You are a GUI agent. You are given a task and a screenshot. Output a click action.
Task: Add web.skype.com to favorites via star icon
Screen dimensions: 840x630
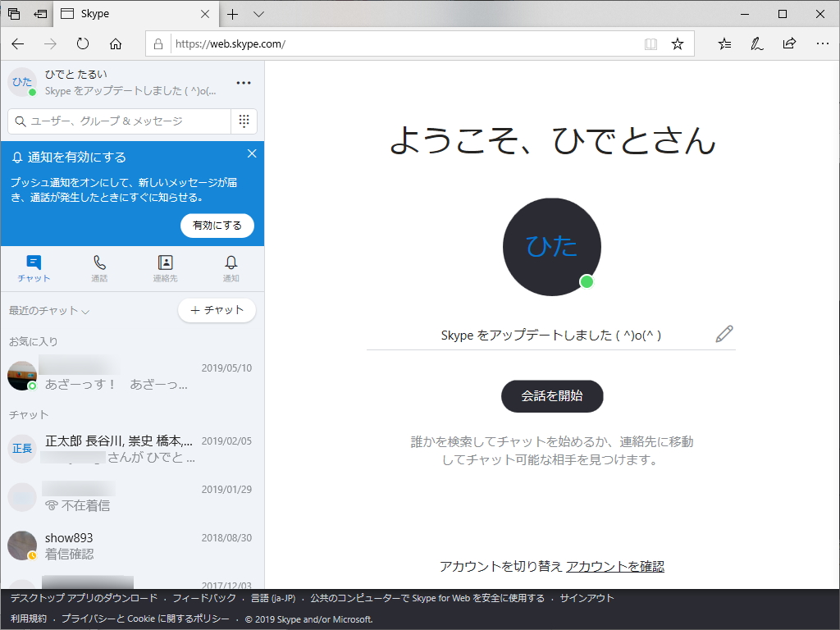[678, 43]
